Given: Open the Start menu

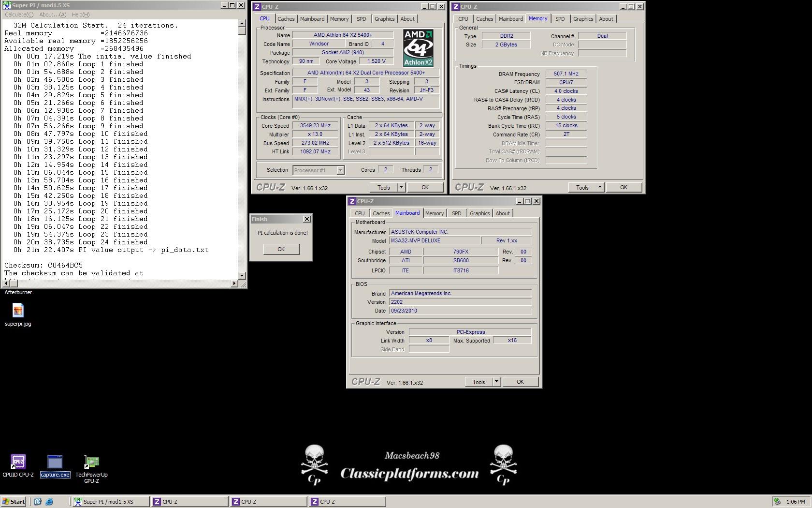Looking at the screenshot, I should point(13,502).
